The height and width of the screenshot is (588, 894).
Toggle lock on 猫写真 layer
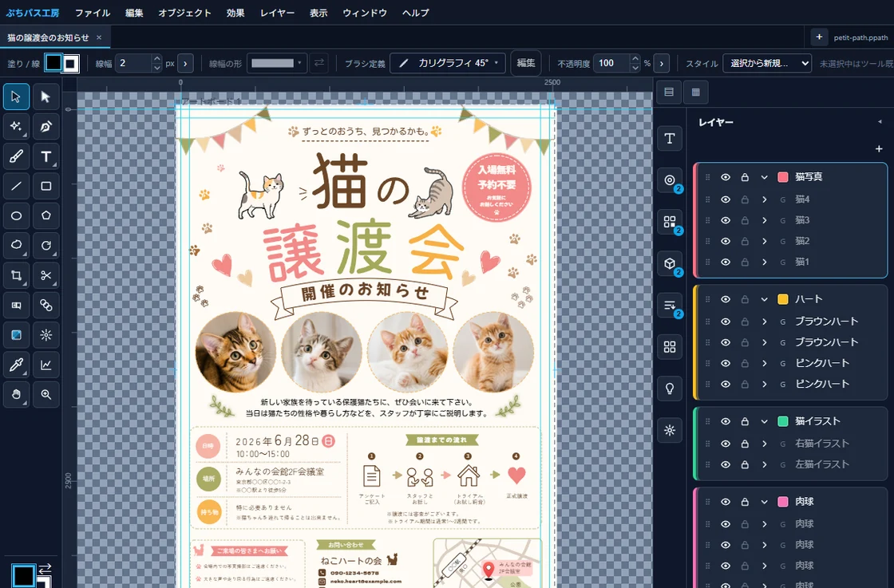coord(745,177)
